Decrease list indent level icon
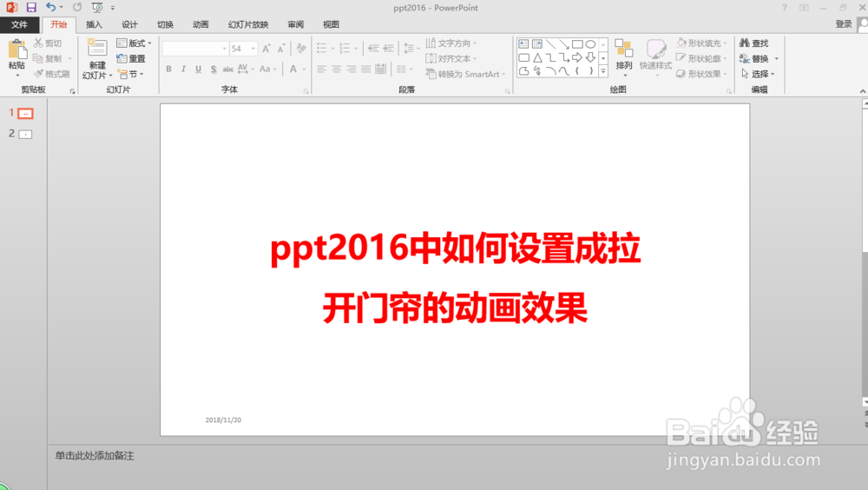Viewport: 868px width, 490px height. (x=373, y=49)
